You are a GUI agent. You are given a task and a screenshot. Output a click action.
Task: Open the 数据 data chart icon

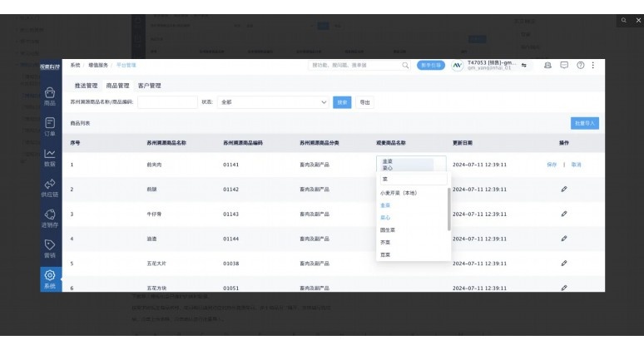50,158
